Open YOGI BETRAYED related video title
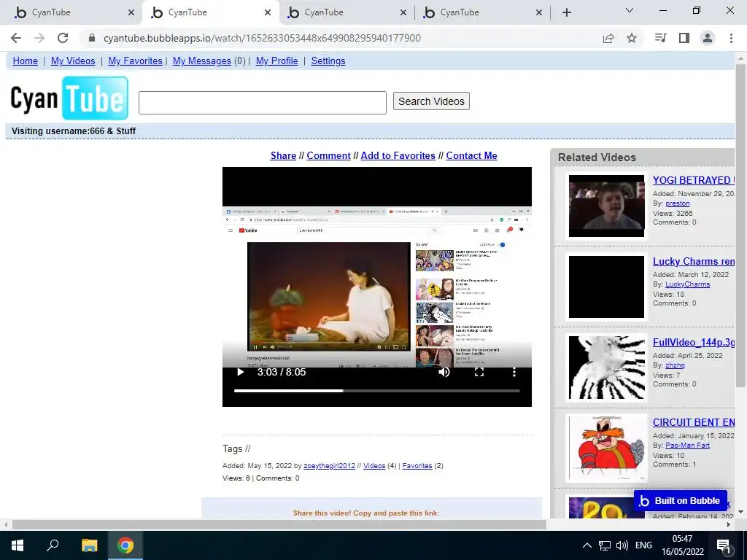The image size is (747, 560). (694, 181)
